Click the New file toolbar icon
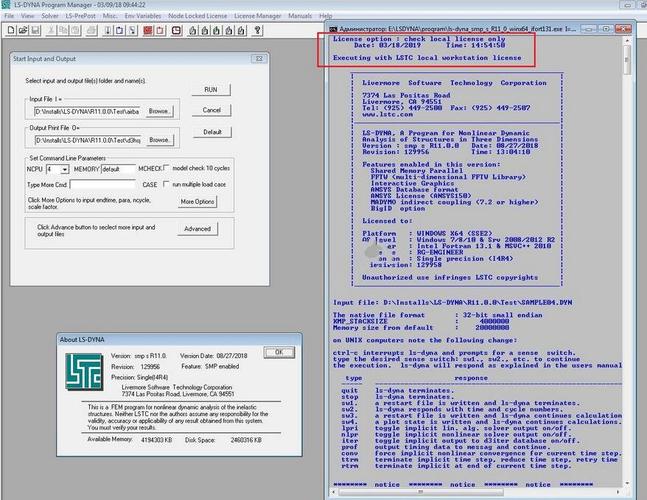Screen dimensions: 647x500 click(11, 30)
